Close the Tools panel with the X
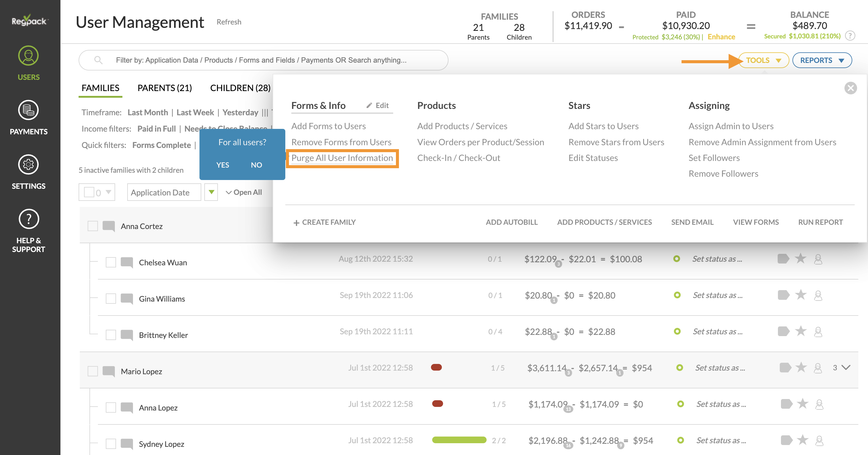Screen dimensions: 868x455 (850, 88)
